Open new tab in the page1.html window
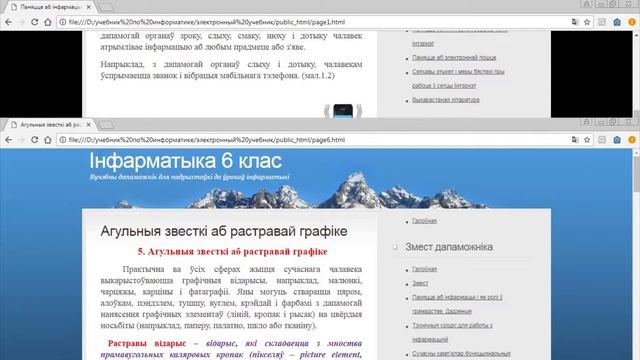 click(x=106, y=7)
